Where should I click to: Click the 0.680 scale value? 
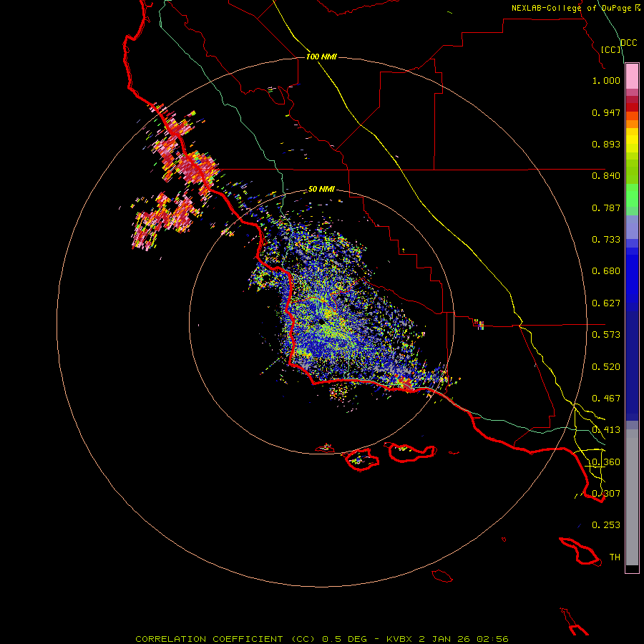click(x=606, y=271)
